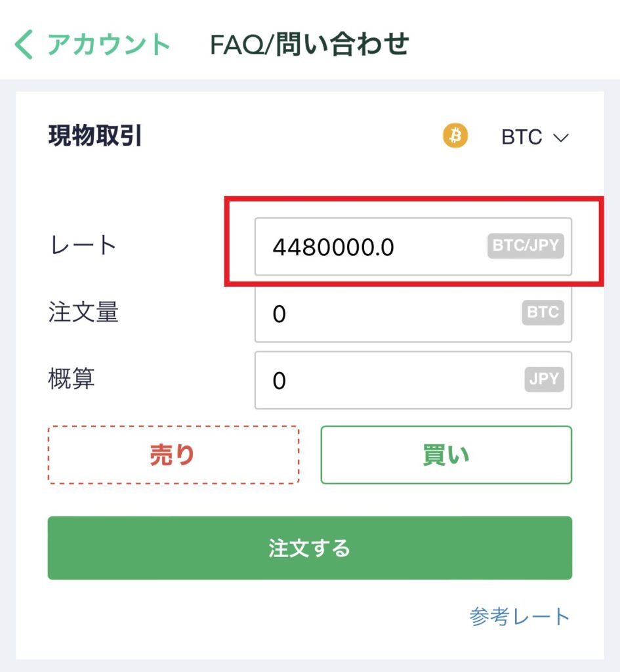The image size is (620, 672).
Task: Click the orange Bitcoin coin icon
Action: [455, 136]
